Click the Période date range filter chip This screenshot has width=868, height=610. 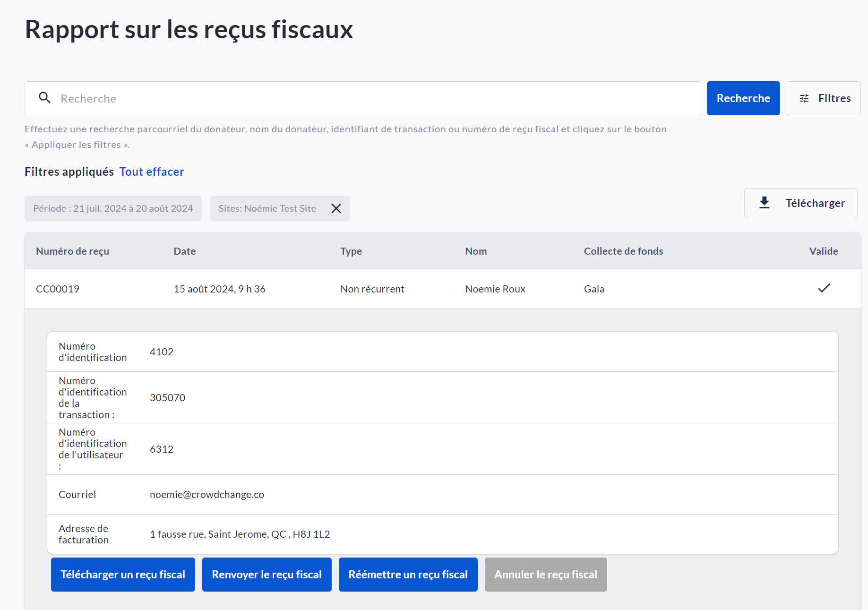tap(113, 208)
